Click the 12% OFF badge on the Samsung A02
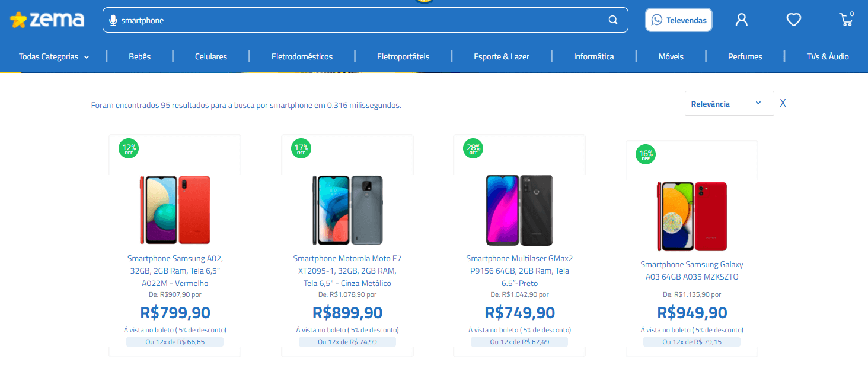Viewport: 868px width, 368px height. pos(129,148)
